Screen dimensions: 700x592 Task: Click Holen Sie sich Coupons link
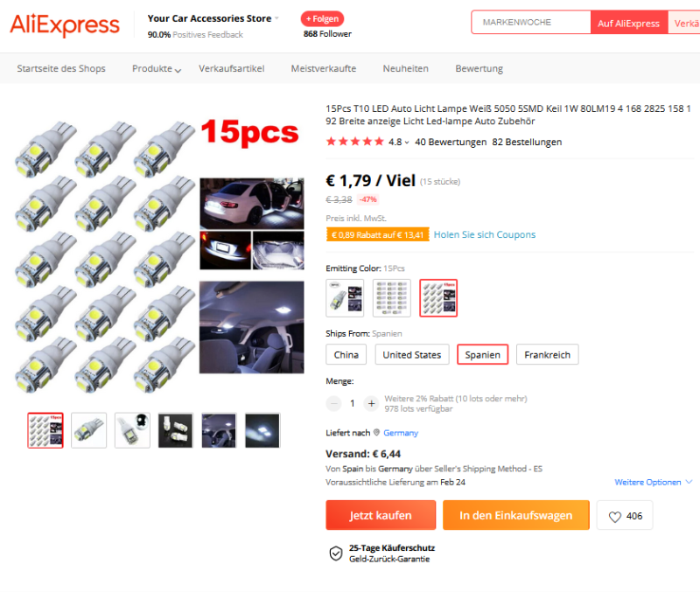point(485,234)
